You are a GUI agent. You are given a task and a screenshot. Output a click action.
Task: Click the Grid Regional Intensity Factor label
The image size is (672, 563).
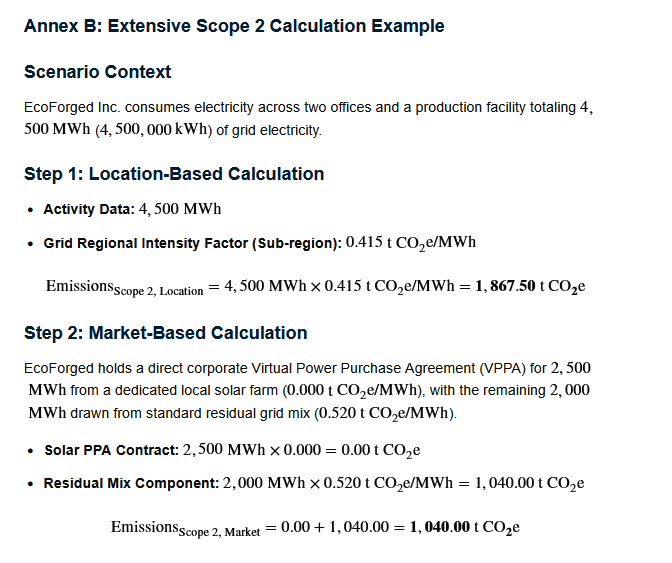coord(192,243)
